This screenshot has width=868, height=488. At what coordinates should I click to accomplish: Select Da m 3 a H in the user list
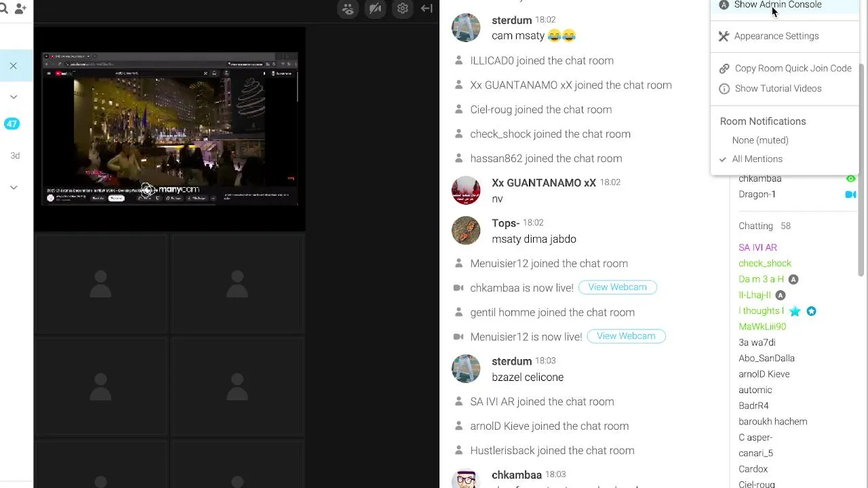coord(761,279)
